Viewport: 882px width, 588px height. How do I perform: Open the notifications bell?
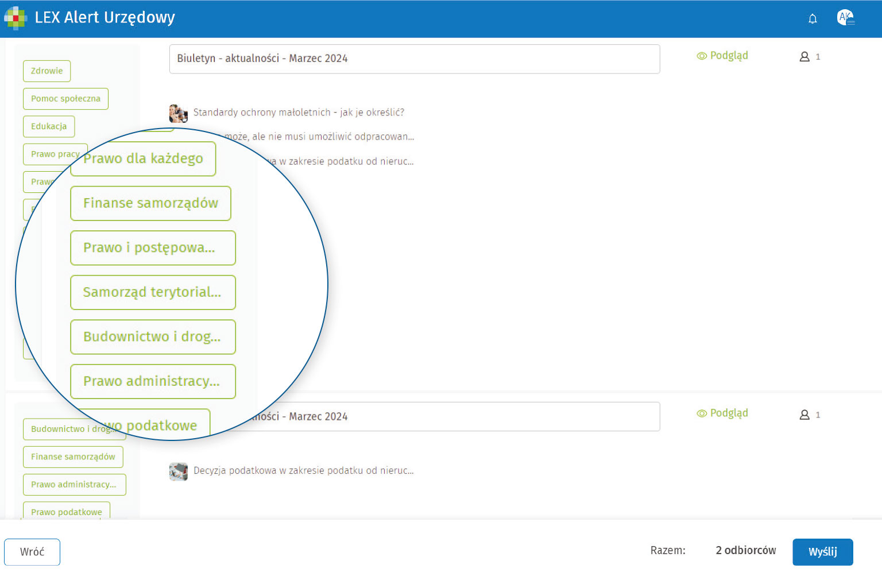[x=813, y=19]
